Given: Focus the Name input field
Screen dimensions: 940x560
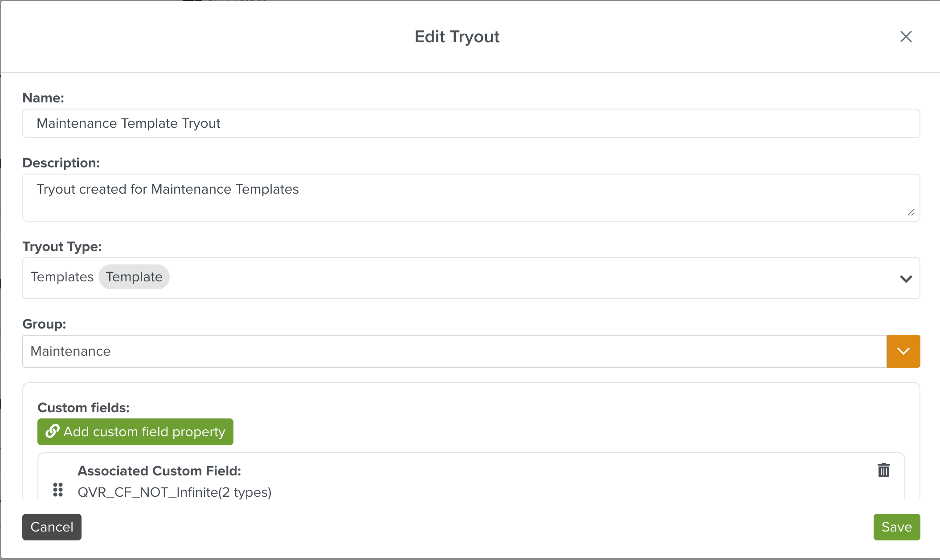Looking at the screenshot, I should point(471,123).
